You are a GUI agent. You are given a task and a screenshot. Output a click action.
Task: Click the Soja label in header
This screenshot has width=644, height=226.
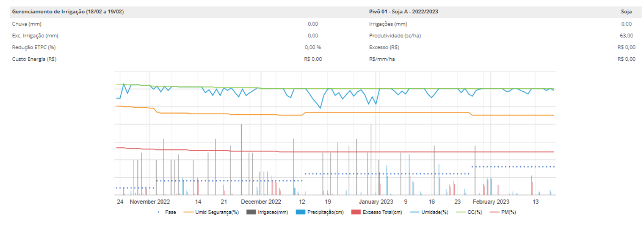[627, 12]
